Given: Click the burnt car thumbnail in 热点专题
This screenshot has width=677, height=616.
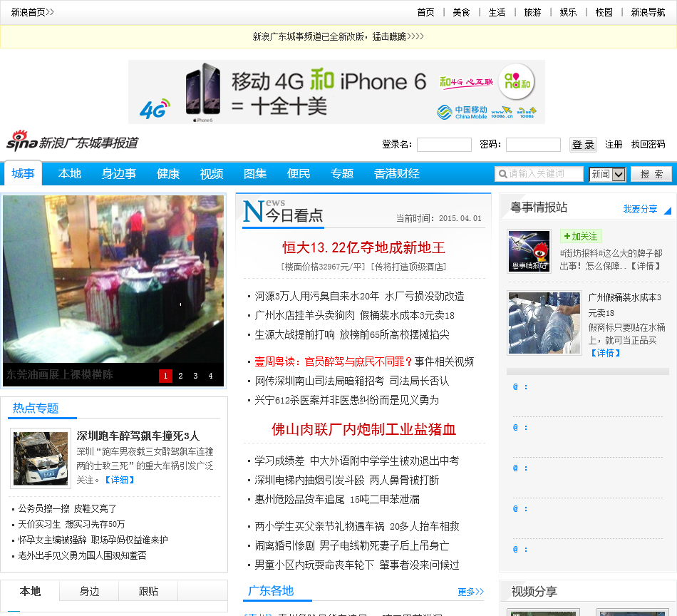Looking at the screenshot, I should [41, 458].
